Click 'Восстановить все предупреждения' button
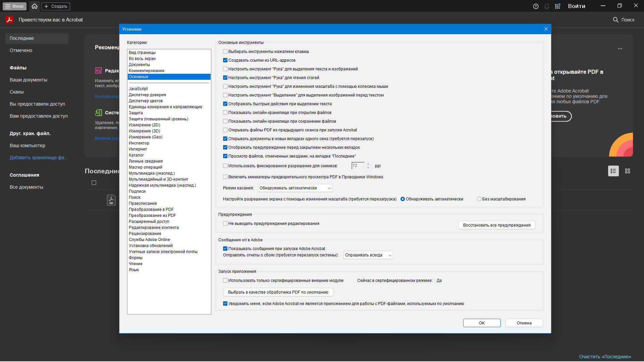 pos(496,225)
